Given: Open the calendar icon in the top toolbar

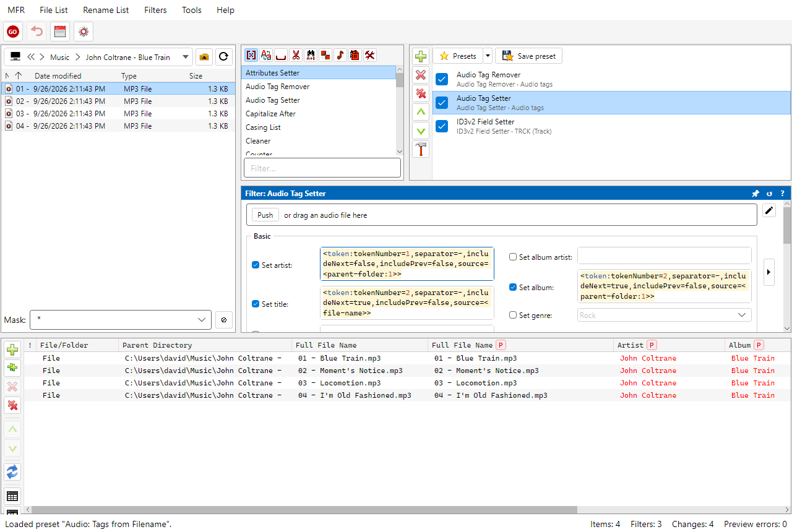Looking at the screenshot, I should coord(60,32).
